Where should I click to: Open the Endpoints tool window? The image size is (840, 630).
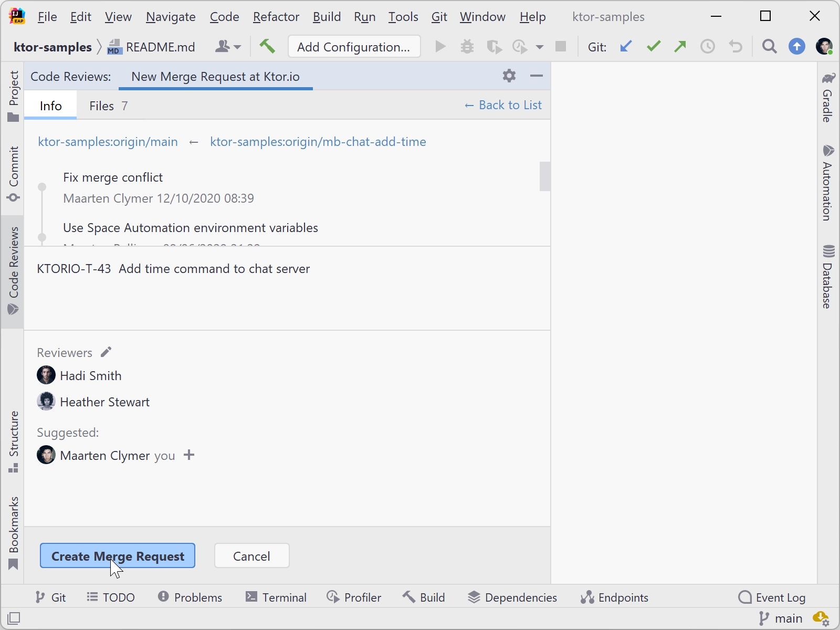coord(615,597)
